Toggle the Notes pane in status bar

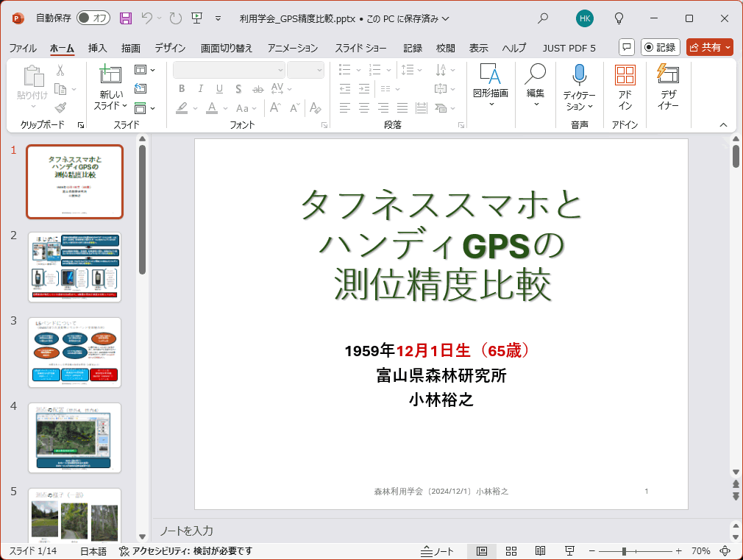437,551
